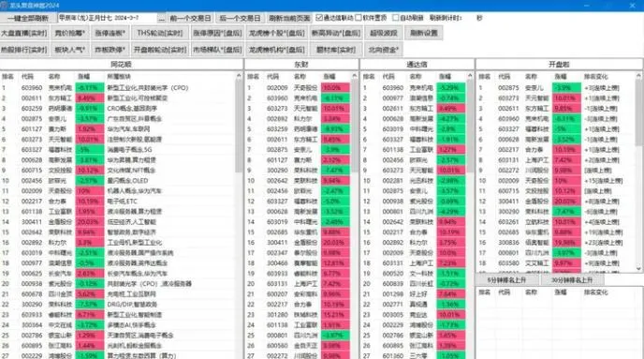Viewport: 644px width, 359px height.
Task: Select row 600715 in 同花顺 list
Action: click(118, 171)
